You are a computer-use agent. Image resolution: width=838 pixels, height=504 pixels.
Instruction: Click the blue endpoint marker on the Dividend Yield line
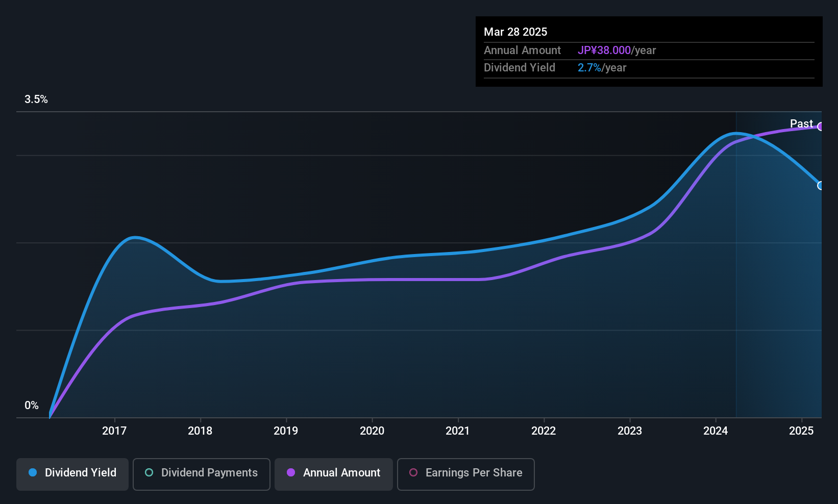coord(820,186)
